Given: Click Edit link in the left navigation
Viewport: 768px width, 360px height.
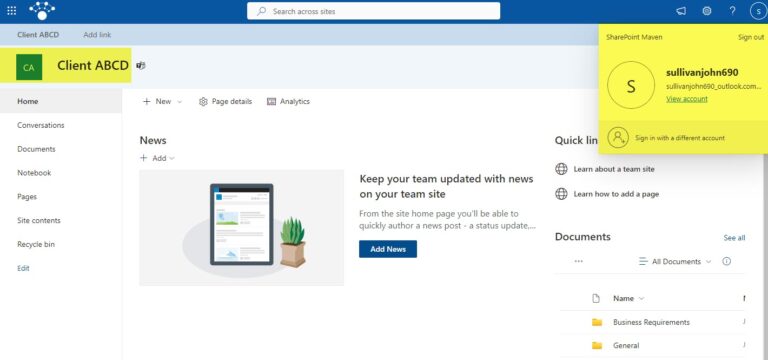Looking at the screenshot, I should (x=24, y=268).
